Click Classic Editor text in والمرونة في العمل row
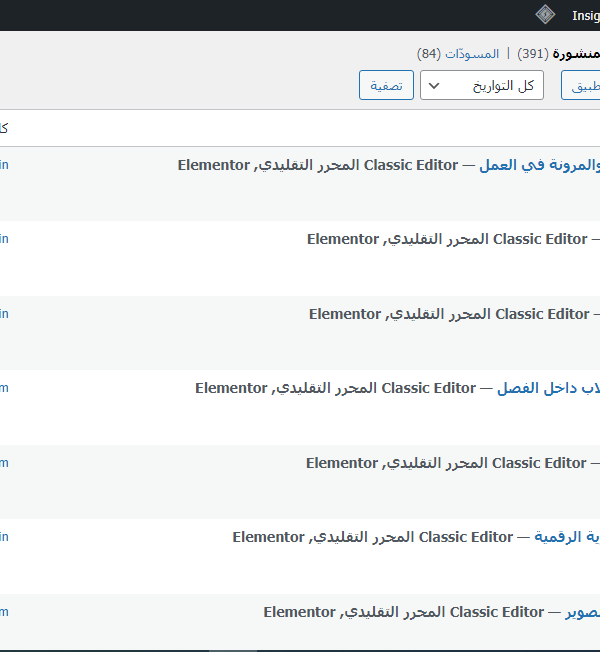Image resolution: width=600 pixels, height=652 pixels. (x=411, y=165)
